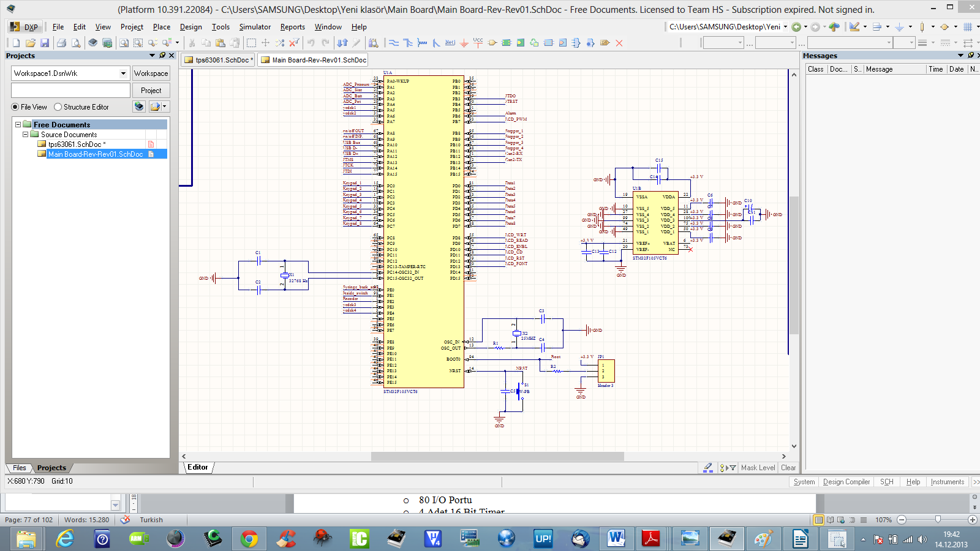Screen dimensions: 980x551
Task: Open the Reports menu
Action: click(x=293, y=27)
